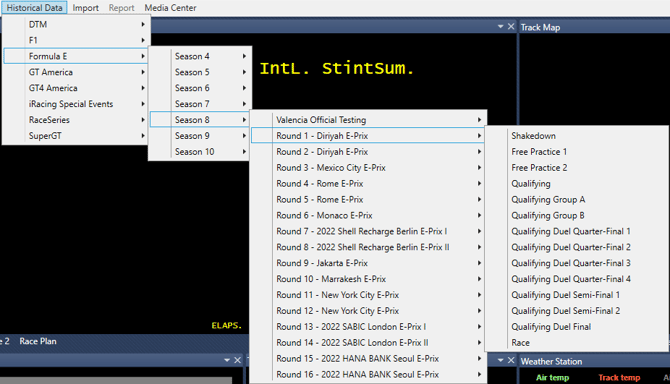Open Round 9 - Jakarta E-Prix
Viewport: 670px width, 384px height.
pos(368,263)
